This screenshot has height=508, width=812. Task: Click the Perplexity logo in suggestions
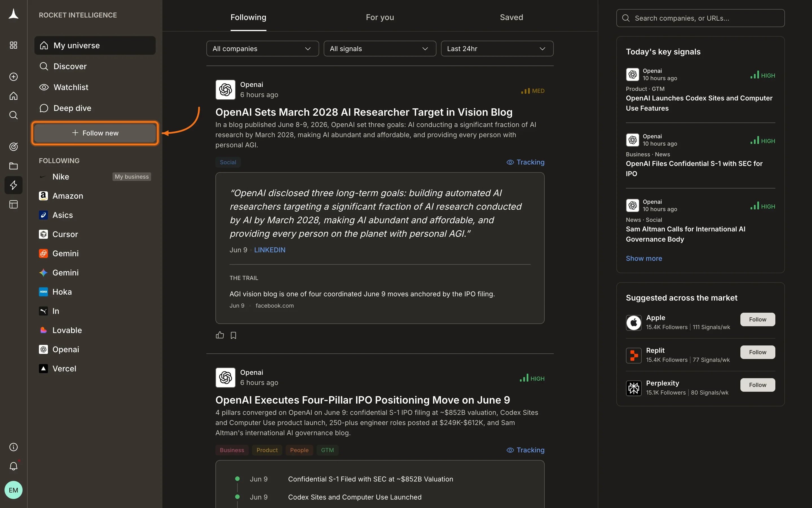tap(634, 388)
